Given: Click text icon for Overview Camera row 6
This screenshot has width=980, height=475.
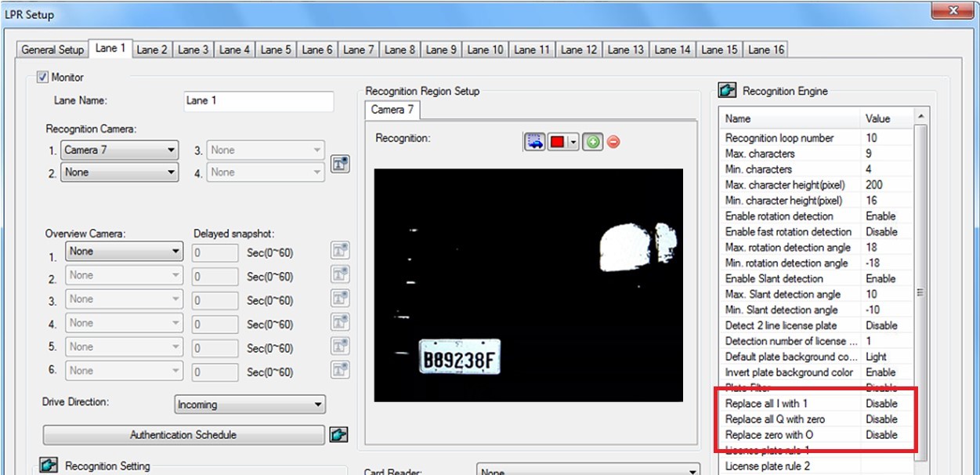Looking at the screenshot, I should tap(339, 371).
